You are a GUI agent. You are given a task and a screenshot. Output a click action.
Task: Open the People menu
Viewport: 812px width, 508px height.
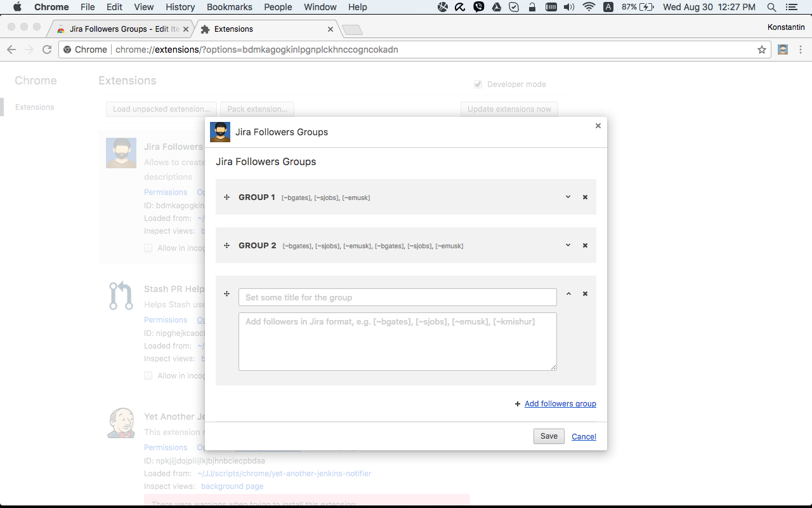pyautogui.click(x=278, y=7)
